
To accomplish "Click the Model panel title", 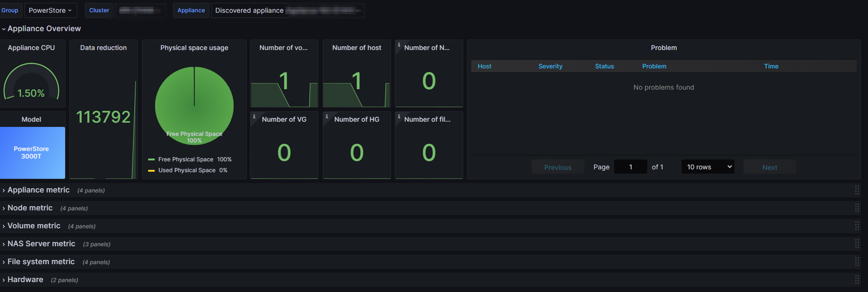I will pos(31,119).
